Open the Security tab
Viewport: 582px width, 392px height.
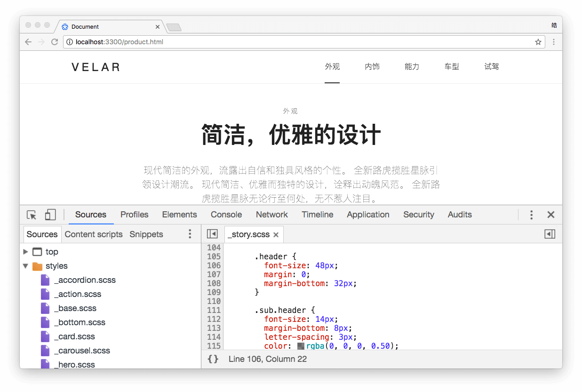coord(419,215)
